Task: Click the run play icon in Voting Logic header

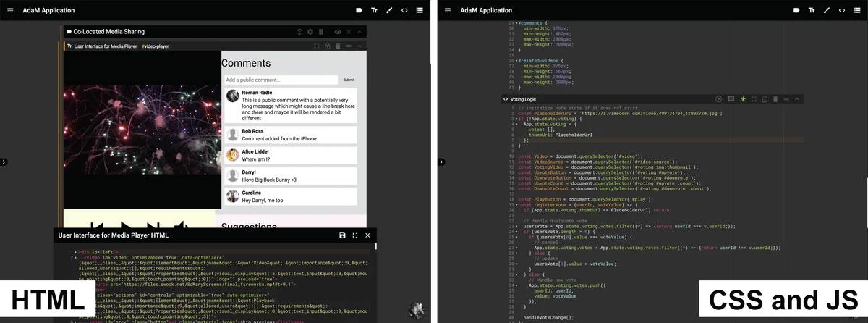Action: click(x=718, y=98)
